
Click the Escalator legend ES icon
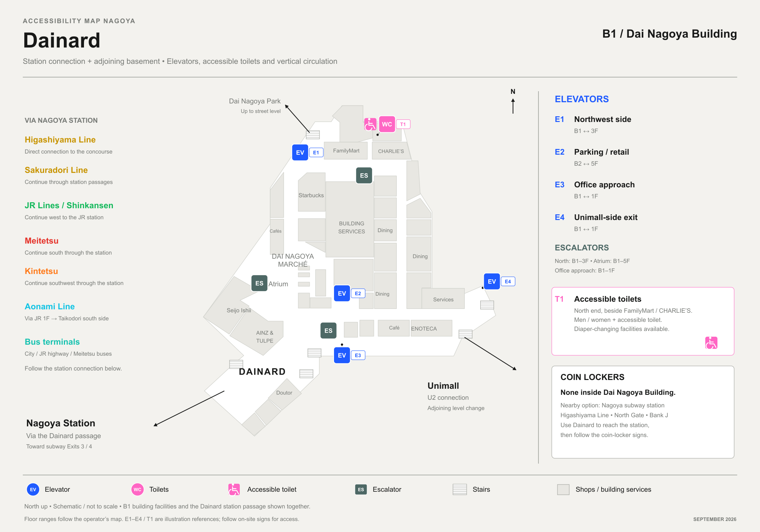click(x=361, y=489)
